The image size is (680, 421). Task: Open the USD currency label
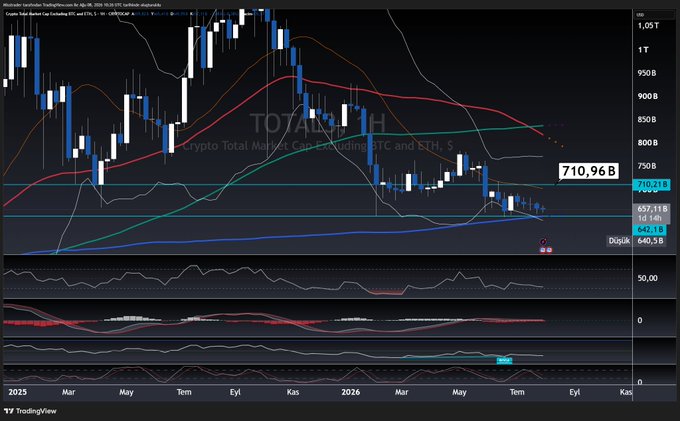click(x=640, y=15)
